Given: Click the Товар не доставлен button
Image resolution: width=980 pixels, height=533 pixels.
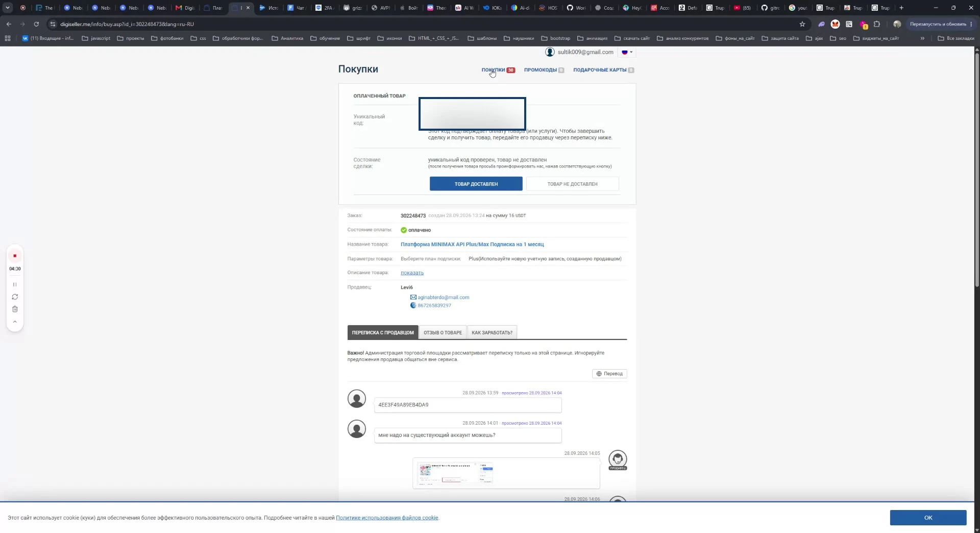Looking at the screenshot, I should click(572, 184).
